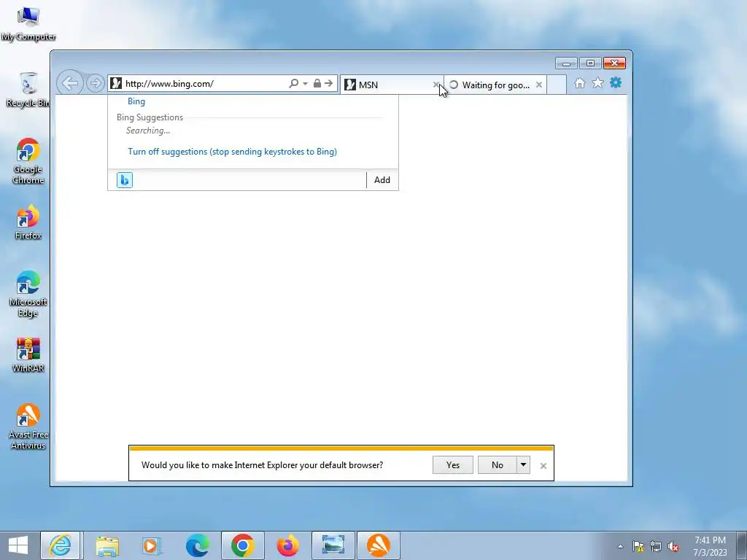Click the muted volume tray icon
Image resolution: width=747 pixels, height=560 pixels.
[x=673, y=546]
